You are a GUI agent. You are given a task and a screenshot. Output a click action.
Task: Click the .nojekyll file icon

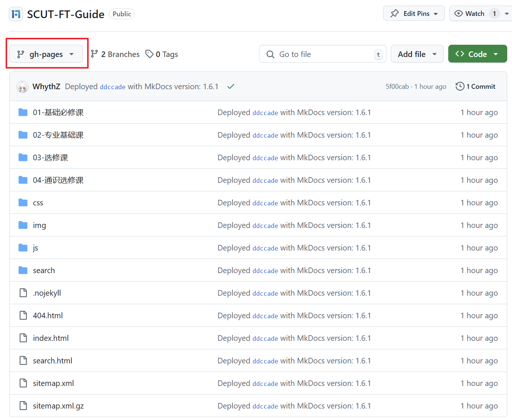point(23,293)
